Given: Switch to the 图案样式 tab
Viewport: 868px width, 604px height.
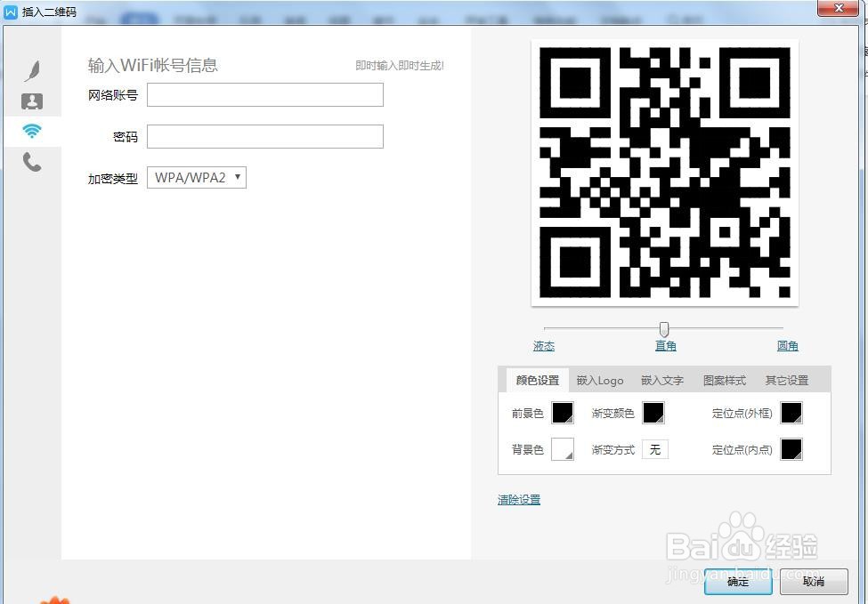Looking at the screenshot, I should (725, 381).
